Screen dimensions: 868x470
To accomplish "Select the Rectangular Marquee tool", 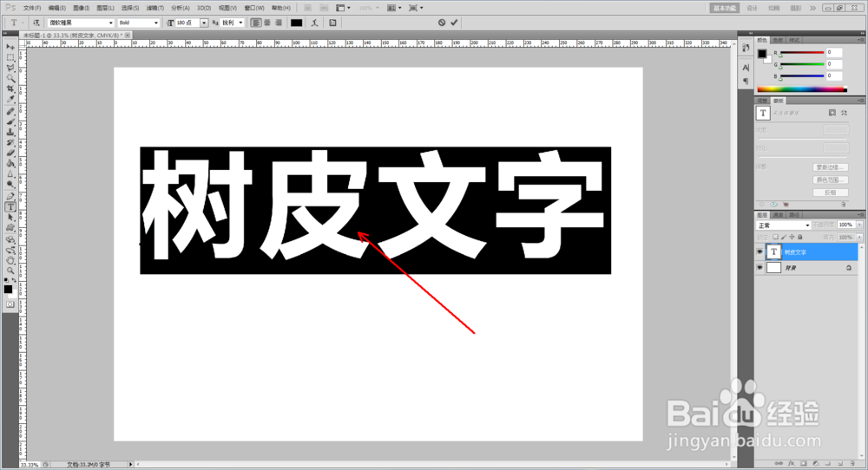I will pyautogui.click(x=10, y=57).
